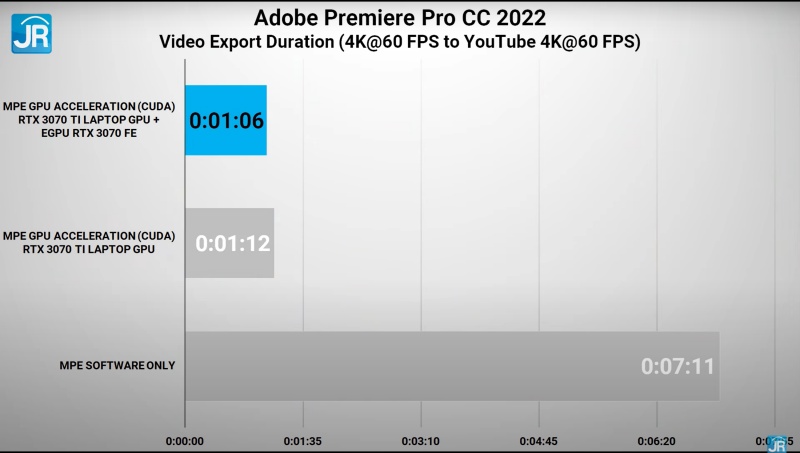Image resolution: width=800 pixels, height=453 pixels.
Task: Select the gray RTX 3070 Ti Laptop GPU bar
Action: click(x=229, y=242)
